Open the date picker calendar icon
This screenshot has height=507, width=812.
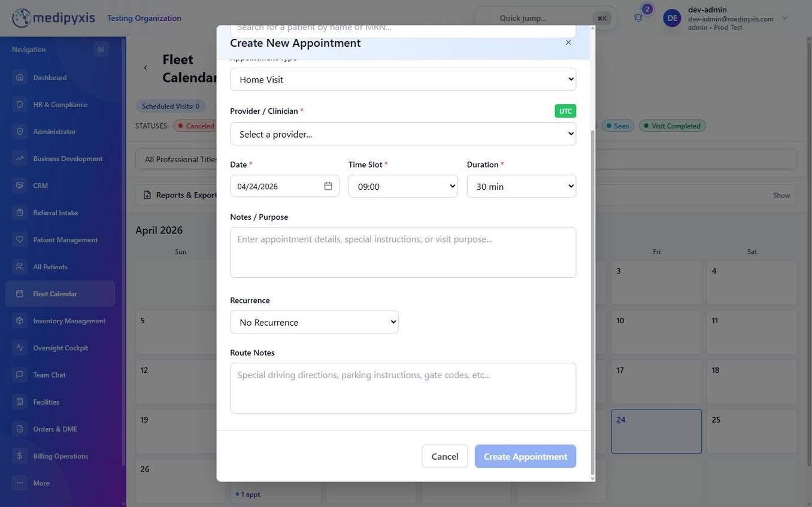tap(328, 186)
